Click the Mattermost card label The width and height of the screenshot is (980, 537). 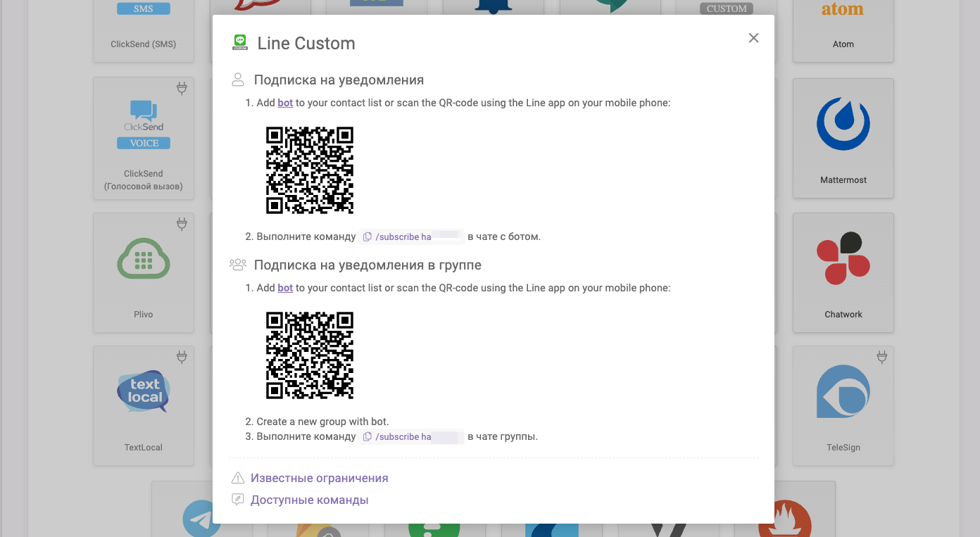843,180
